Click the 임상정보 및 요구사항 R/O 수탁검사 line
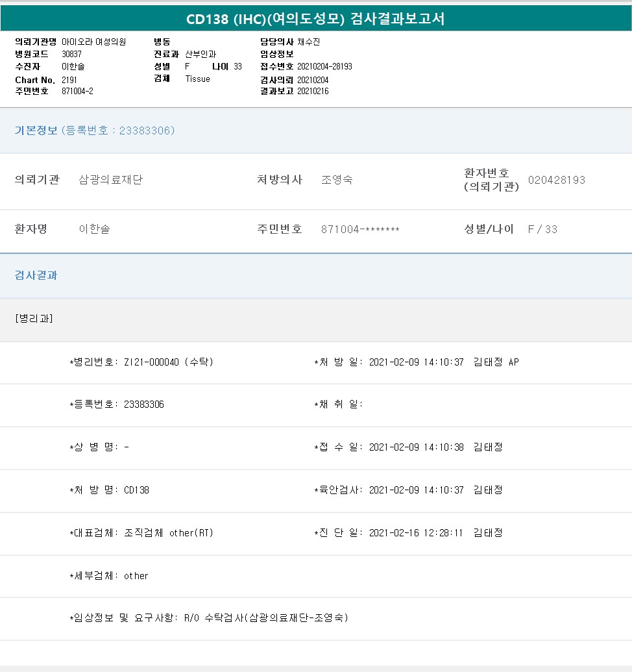 209,618
